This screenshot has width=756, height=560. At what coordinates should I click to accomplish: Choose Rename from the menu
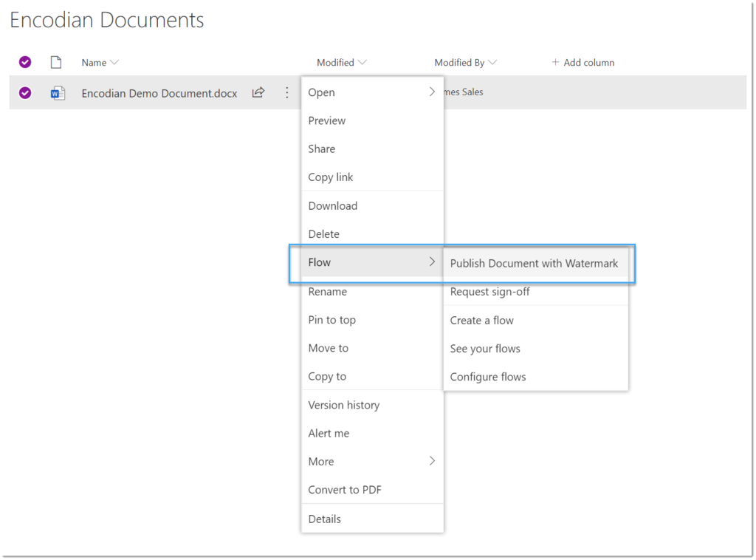click(x=372, y=291)
